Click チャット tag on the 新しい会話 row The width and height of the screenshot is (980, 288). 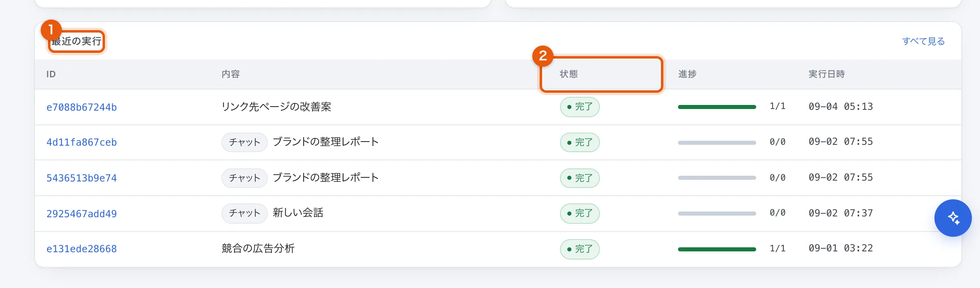(x=244, y=213)
